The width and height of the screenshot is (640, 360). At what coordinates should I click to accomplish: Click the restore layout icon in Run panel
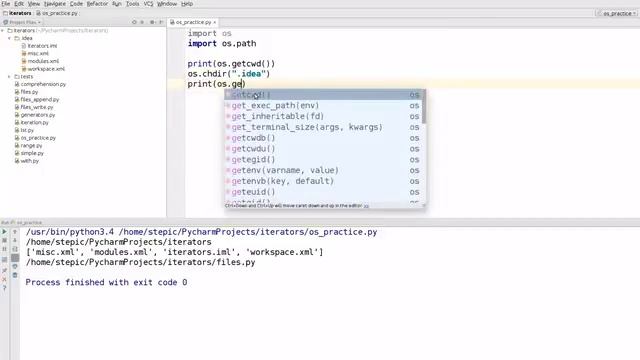(4, 260)
